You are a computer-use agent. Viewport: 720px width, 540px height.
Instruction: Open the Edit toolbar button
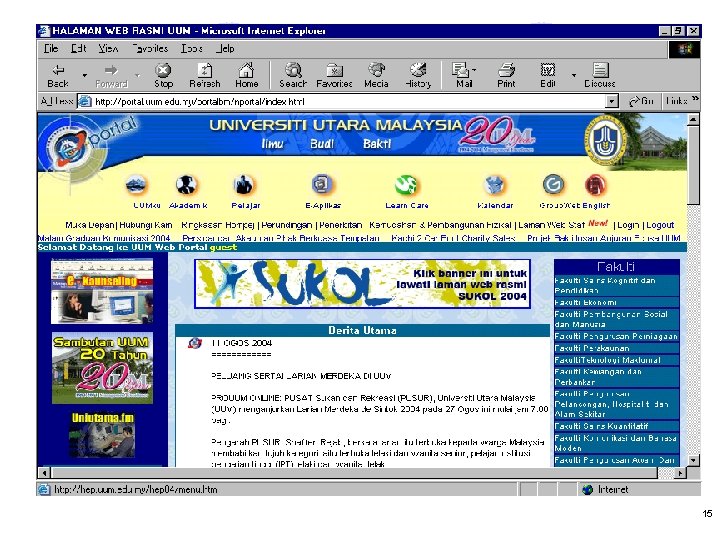pyautogui.click(x=548, y=76)
